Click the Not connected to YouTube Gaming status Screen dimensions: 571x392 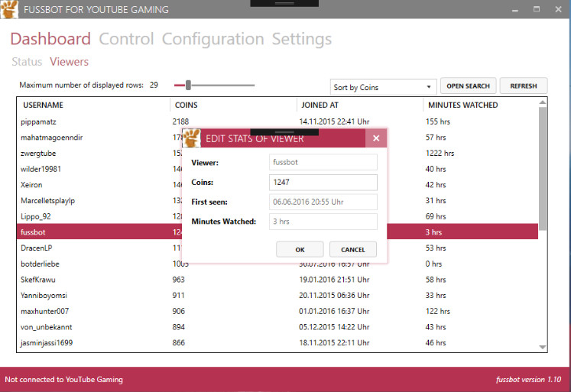pos(63,379)
